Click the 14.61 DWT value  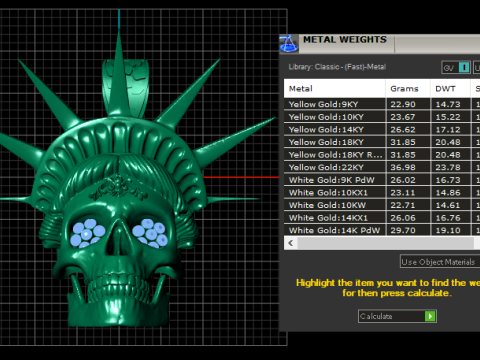tap(448, 205)
